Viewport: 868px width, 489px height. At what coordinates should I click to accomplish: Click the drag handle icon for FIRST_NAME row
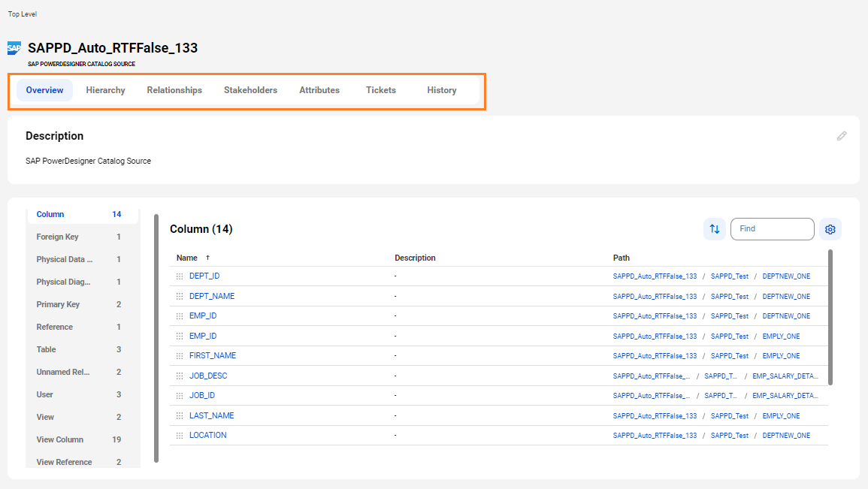pos(180,356)
